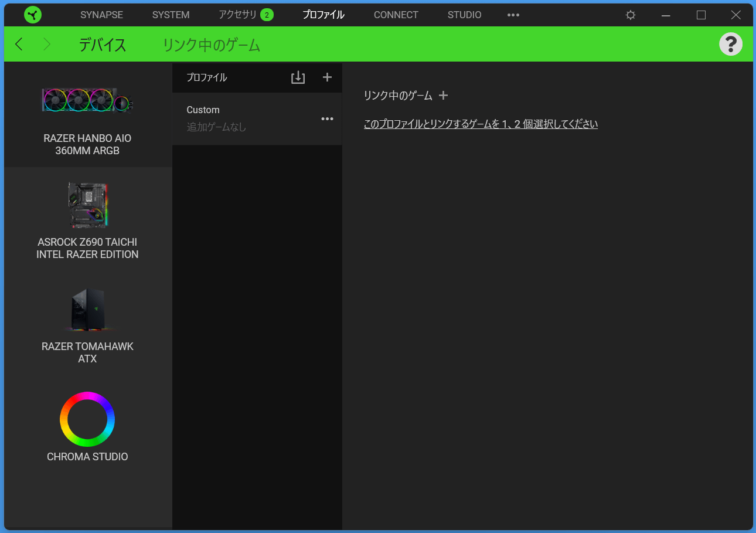This screenshot has width=756, height=533.
Task: Select the デバイス subtab
Action: [103, 45]
